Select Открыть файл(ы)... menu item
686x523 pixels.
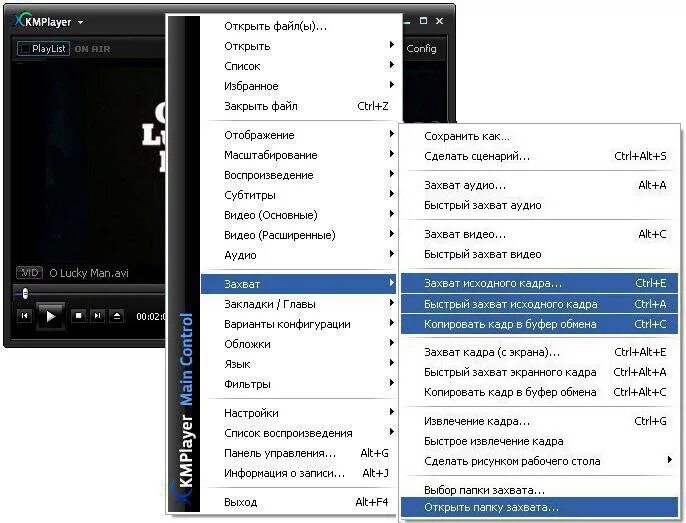click(x=299, y=26)
